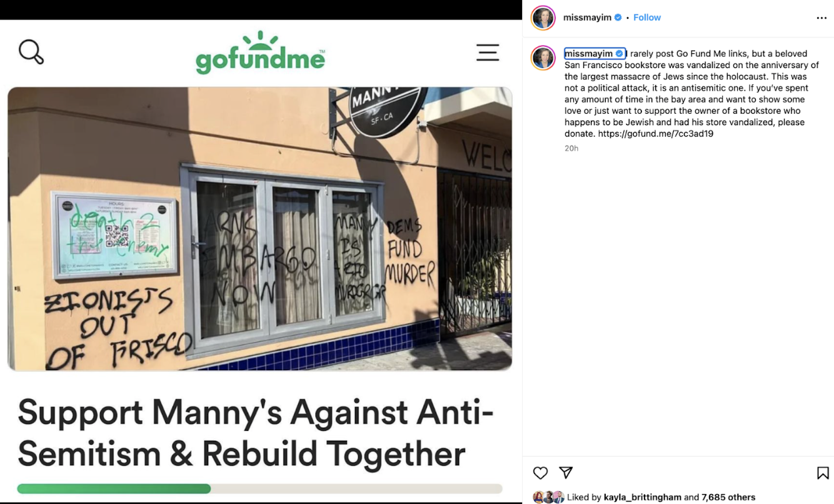Open missmayim profile picture in header
834x504 pixels.
[543, 18]
